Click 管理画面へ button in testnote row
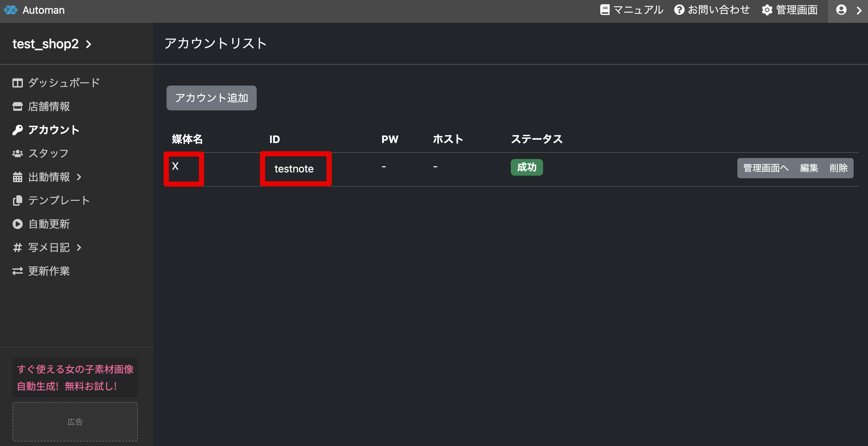Viewport: 868px width, 446px height. pyautogui.click(x=765, y=168)
